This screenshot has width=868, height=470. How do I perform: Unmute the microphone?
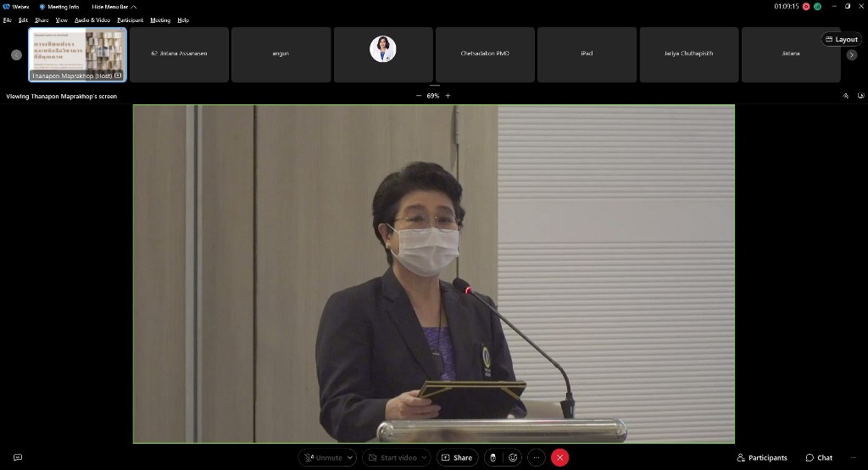[x=324, y=457]
